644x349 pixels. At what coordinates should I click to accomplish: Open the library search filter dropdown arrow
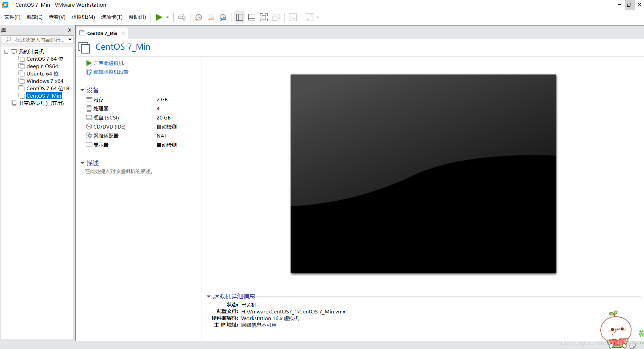point(70,40)
